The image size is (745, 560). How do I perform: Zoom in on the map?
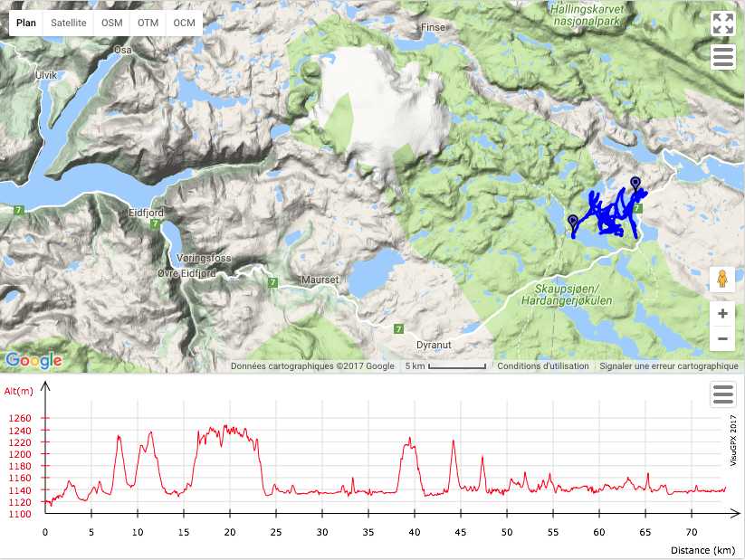tap(722, 314)
